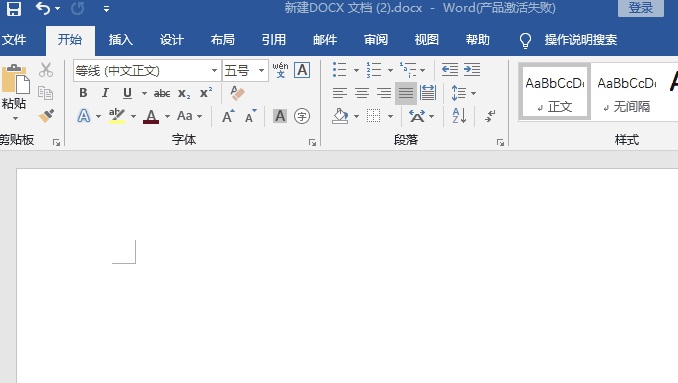Click the scissors Cut icon
Image resolution: width=678 pixels, height=383 pixels.
[46, 70]
